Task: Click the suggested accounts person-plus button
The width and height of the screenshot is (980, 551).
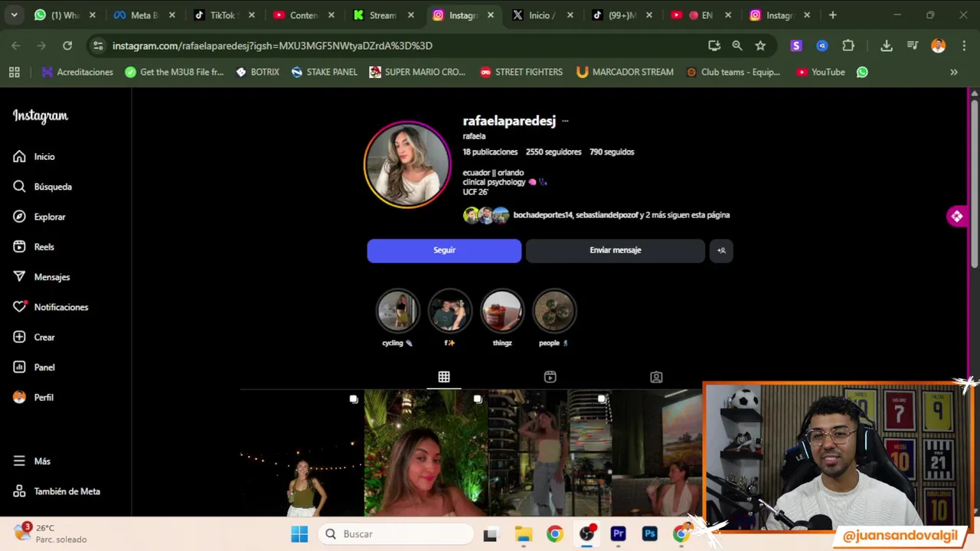Action: pos(721,250)
